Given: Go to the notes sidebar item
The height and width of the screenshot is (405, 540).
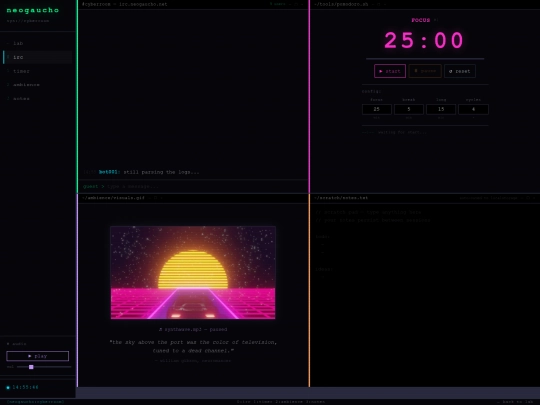Looking at the screenshot, I should 38,98.
